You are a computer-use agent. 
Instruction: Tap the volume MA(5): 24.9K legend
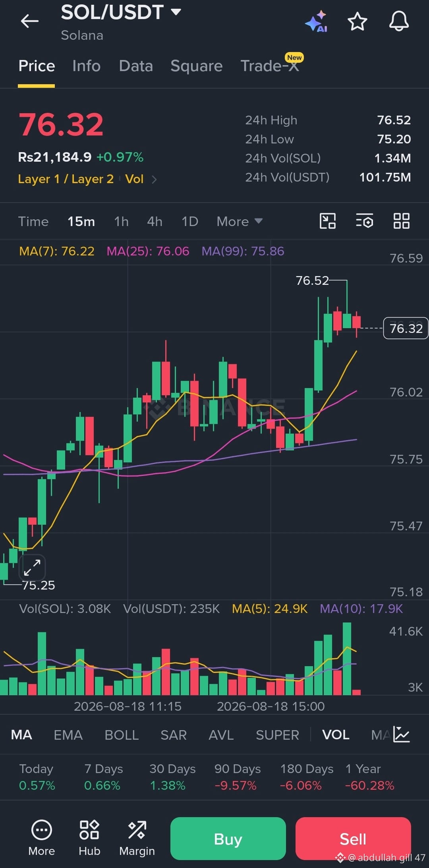270,609
